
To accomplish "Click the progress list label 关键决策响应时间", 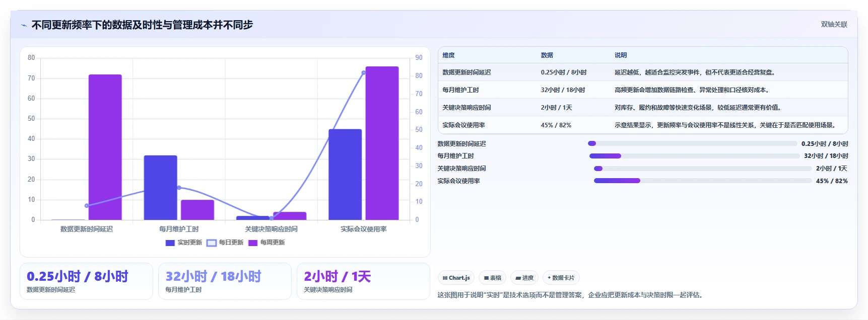I will 461,169.
